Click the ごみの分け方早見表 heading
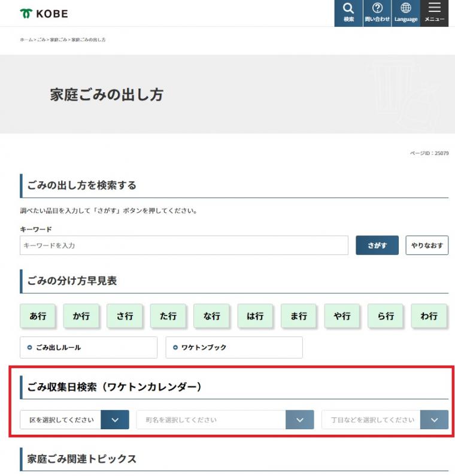 point(72,280)
